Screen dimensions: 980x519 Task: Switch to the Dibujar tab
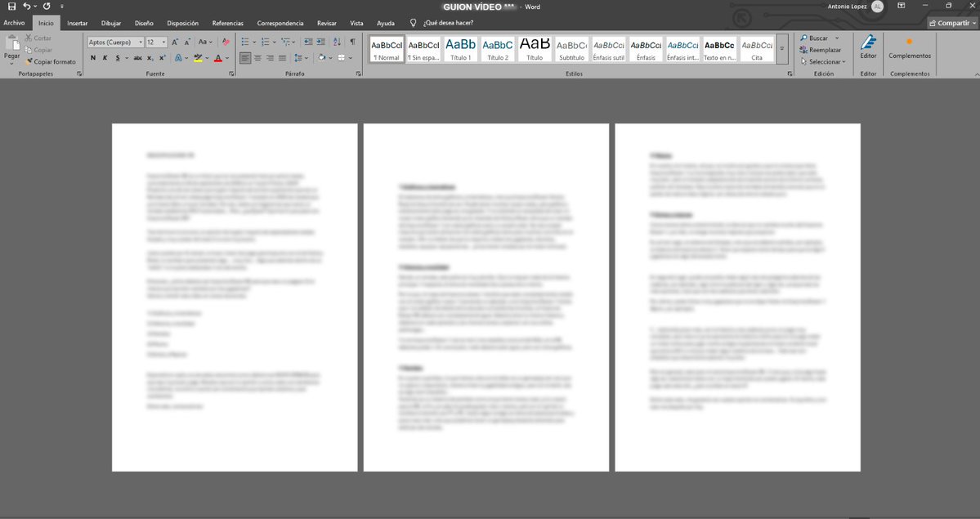[x=111, y=23]
